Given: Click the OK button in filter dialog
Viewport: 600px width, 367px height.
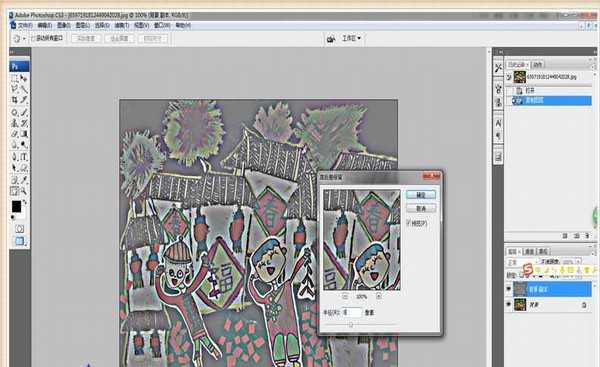Looking at the screenshot, I should click(x=421, y=195).
